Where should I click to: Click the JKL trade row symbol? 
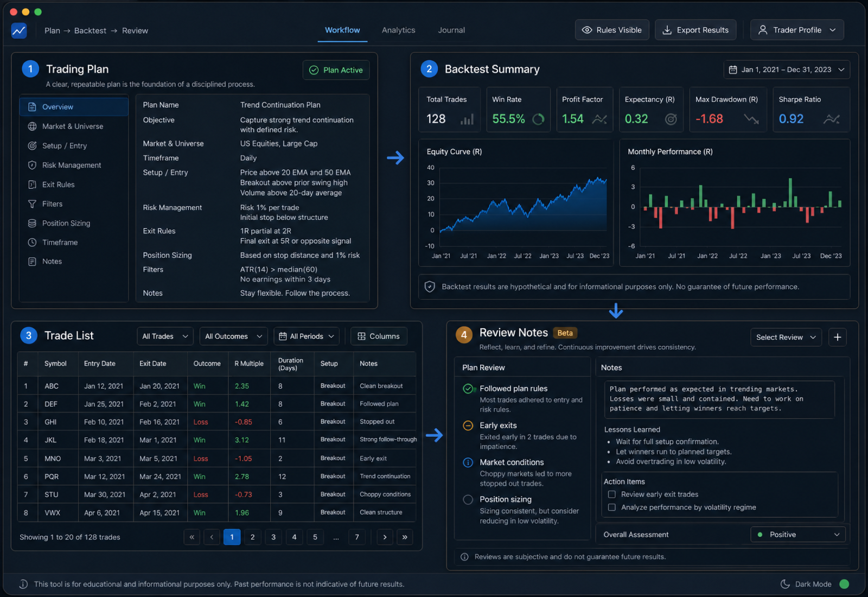point(50,440)
